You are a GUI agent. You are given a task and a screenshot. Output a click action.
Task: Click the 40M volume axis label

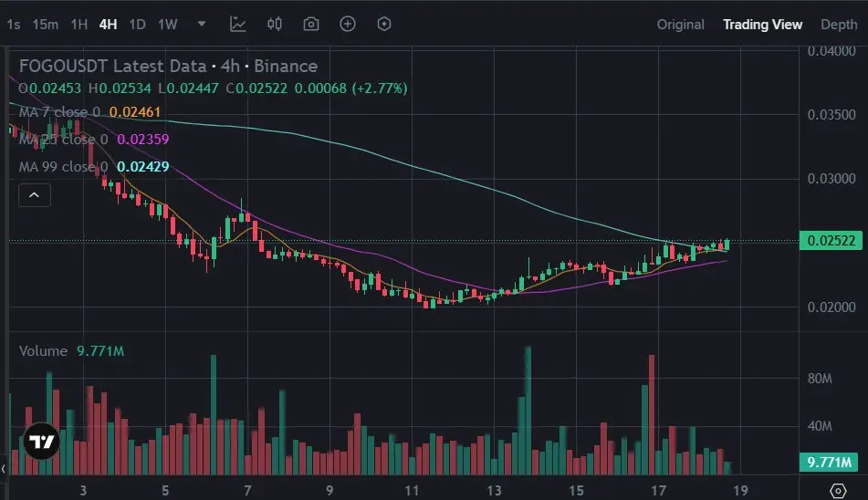point(820,426)
